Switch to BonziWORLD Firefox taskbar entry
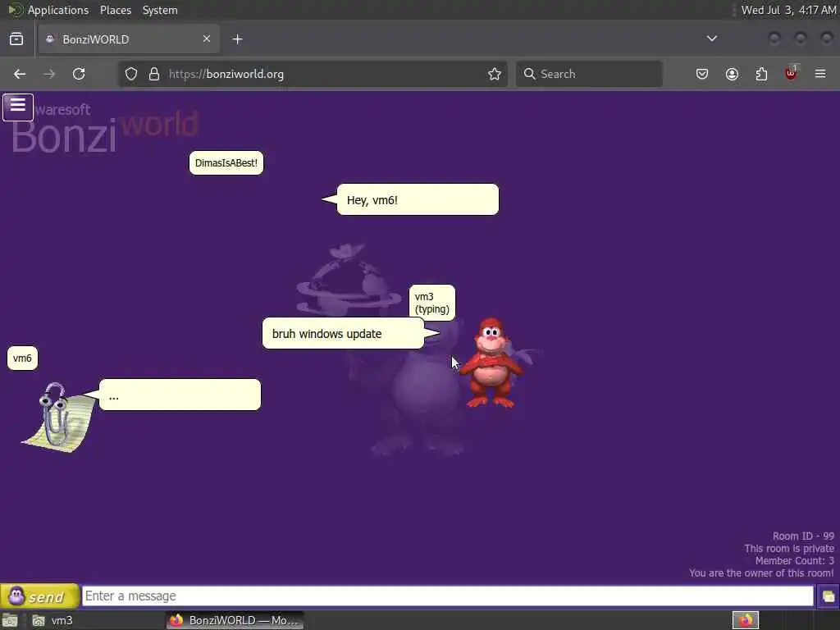 (x=235, y=620)
